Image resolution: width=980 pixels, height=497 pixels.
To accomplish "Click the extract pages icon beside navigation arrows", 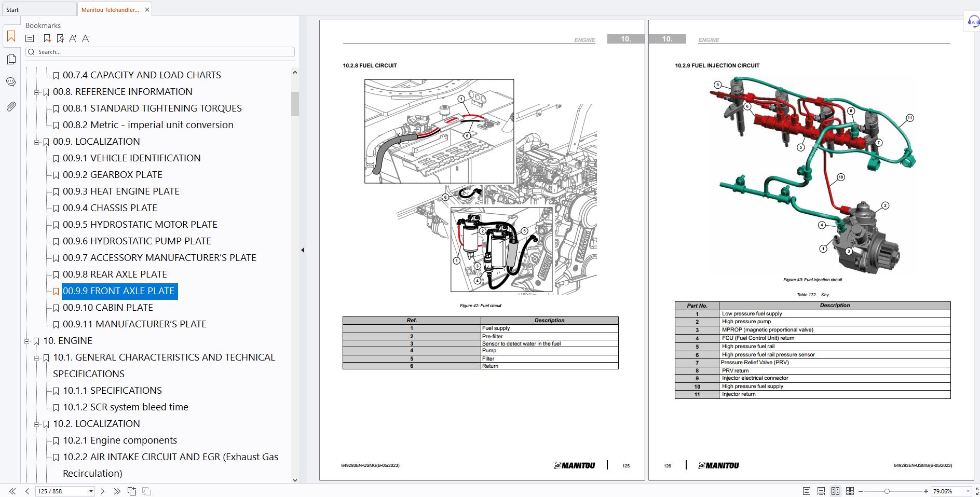I will [x=132, y=491].
